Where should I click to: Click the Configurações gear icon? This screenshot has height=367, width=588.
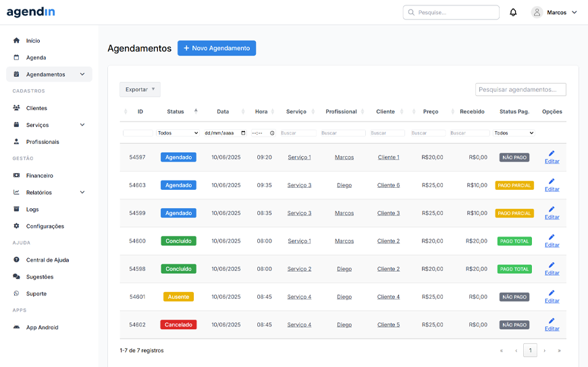[x=16, y=226]
